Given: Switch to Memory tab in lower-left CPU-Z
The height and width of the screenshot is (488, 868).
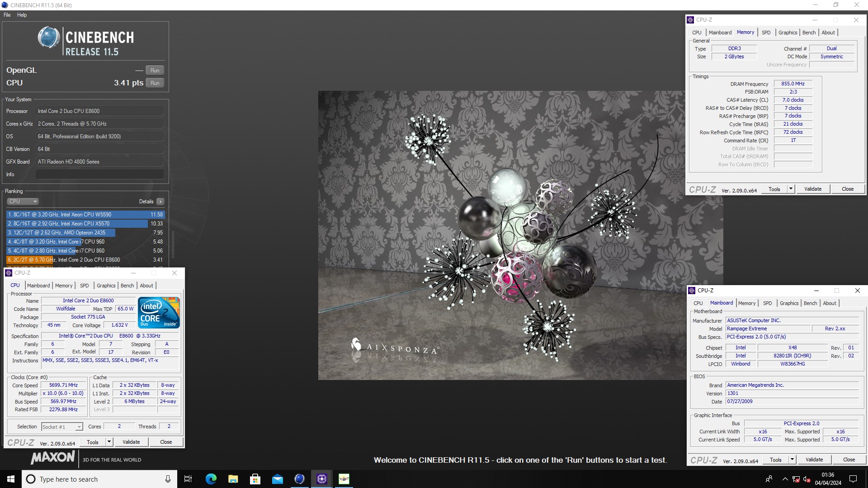Looking at the screenshot, I should tap(64, 286).
